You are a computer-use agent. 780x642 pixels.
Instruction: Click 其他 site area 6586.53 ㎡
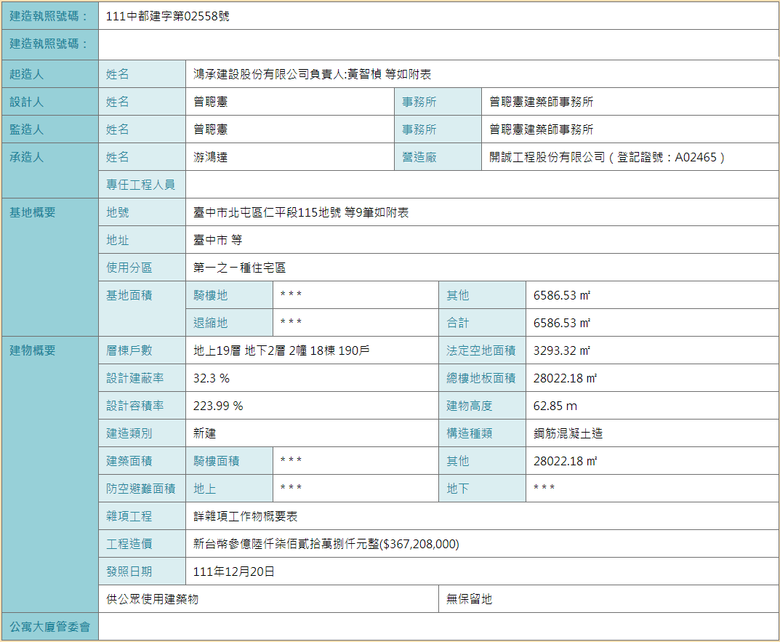562,295
